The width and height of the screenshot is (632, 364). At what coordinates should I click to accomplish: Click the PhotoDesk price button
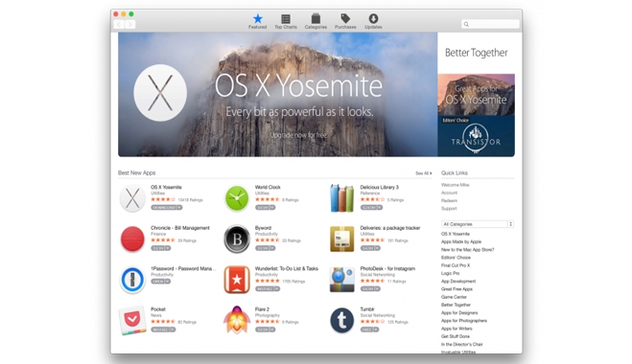370,288
